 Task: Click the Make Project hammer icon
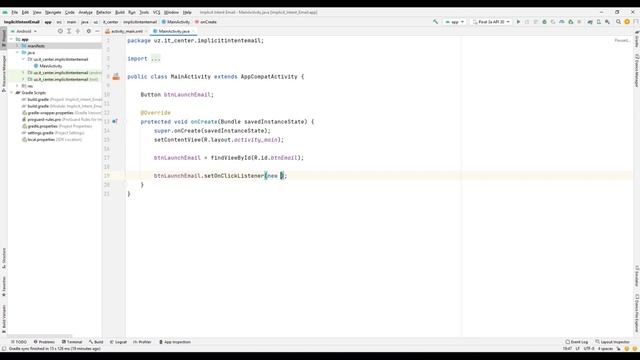point(436,22)
